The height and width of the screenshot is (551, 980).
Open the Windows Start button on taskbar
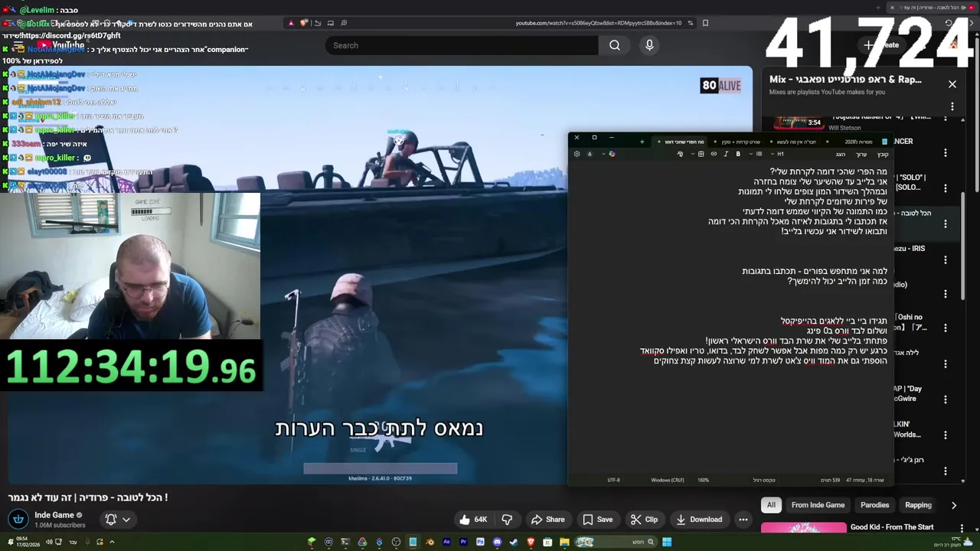(667, 542)
